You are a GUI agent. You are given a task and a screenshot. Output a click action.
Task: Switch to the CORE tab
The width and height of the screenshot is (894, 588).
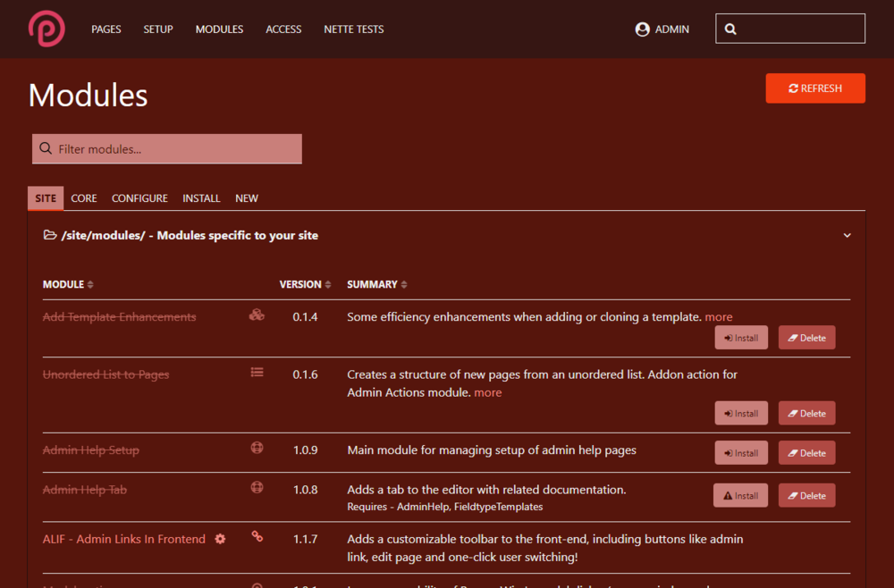(x=84, y=198)
